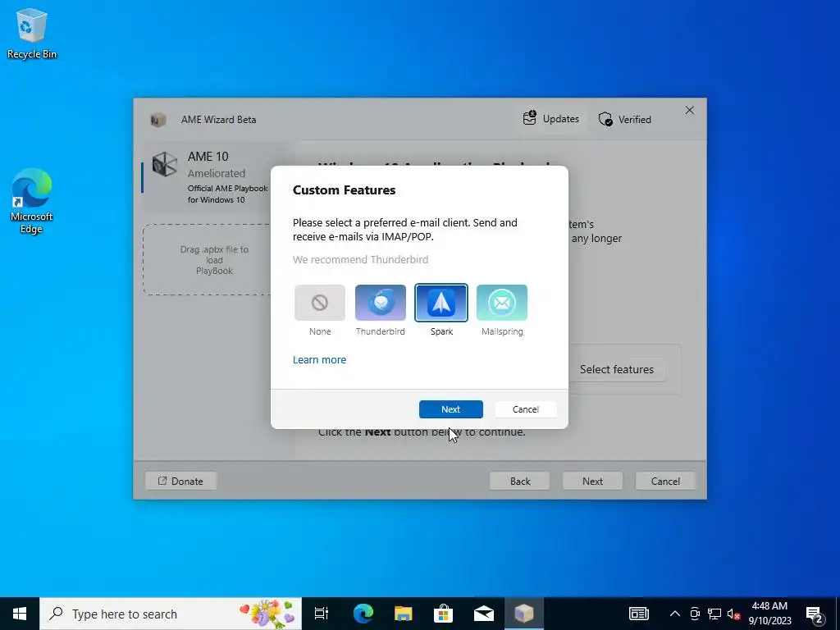The height and width of the screenshot is (630, 840).
Task: Open the Windows Start menu
Action: coord(20,614)
